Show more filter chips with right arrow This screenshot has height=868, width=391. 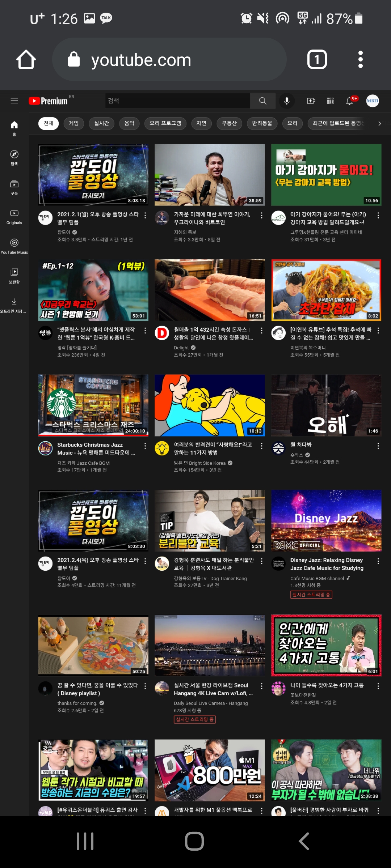click(379, 123)
